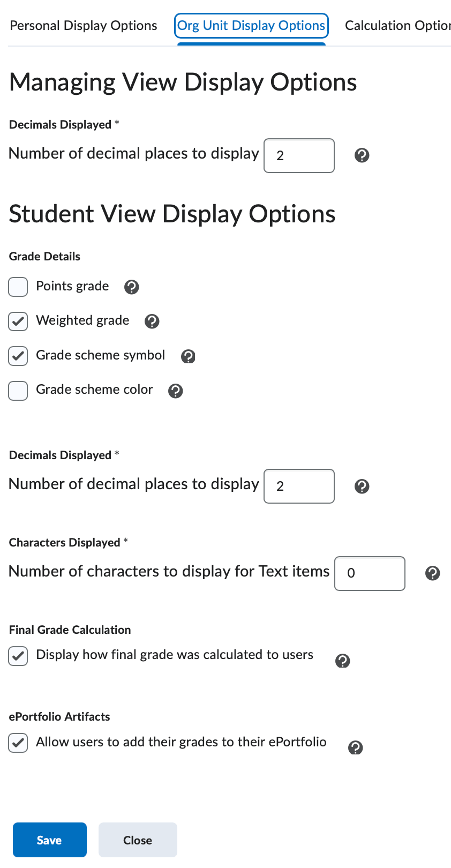Click the number of decimal places field
The height and width of the screenshot is (868, 451).
tap(299, 155)
